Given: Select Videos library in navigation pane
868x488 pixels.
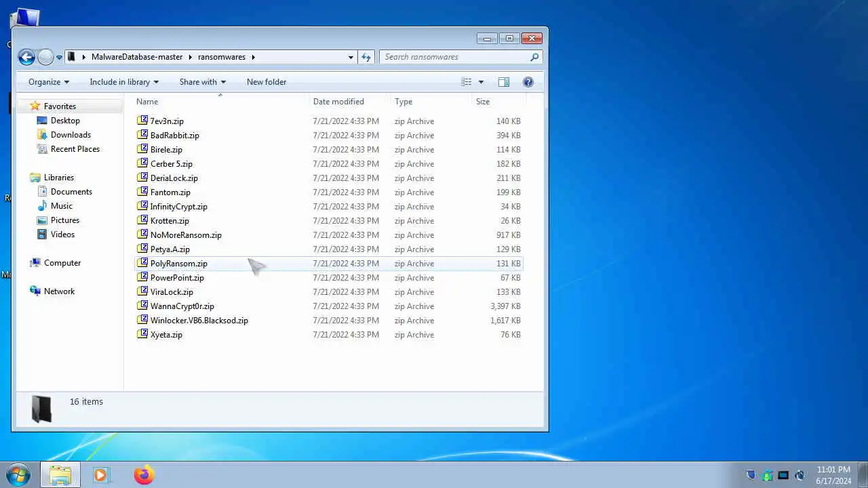Looking at the screenshot, I should 62,235.
